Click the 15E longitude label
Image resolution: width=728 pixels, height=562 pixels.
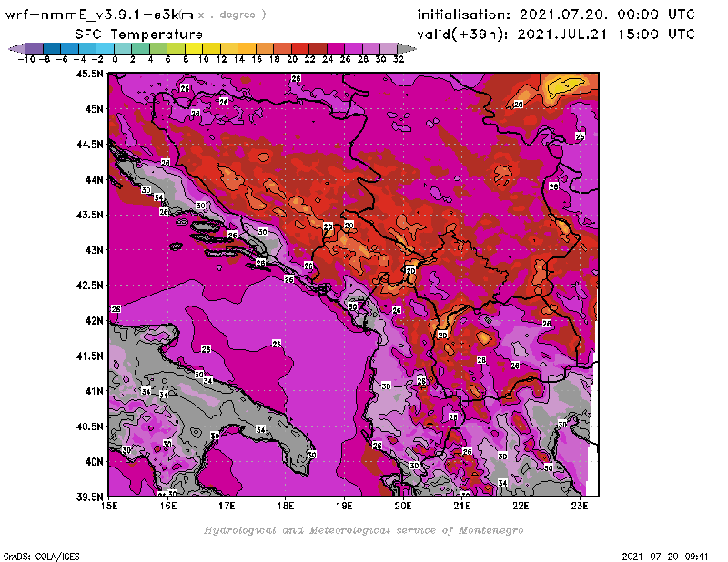pos(109,506)
